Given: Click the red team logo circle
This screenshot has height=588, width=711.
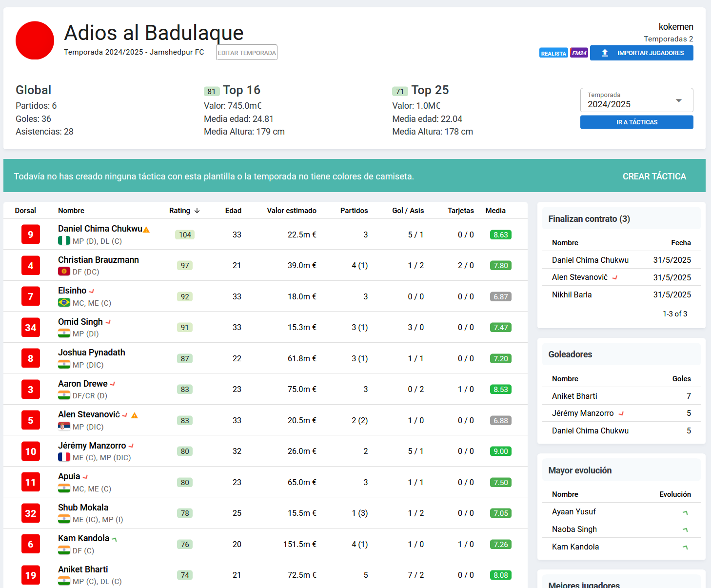Looking at the screenshot, I should click(35, 40).
